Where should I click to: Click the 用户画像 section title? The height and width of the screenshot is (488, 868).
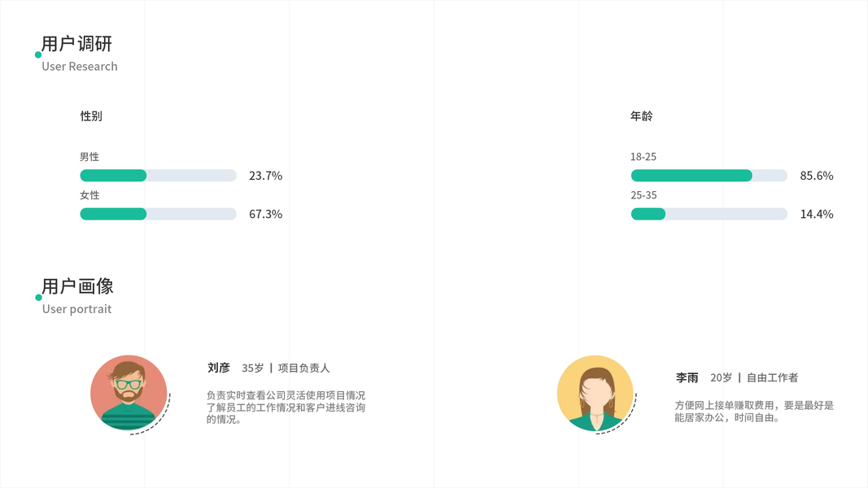(78, 286)
